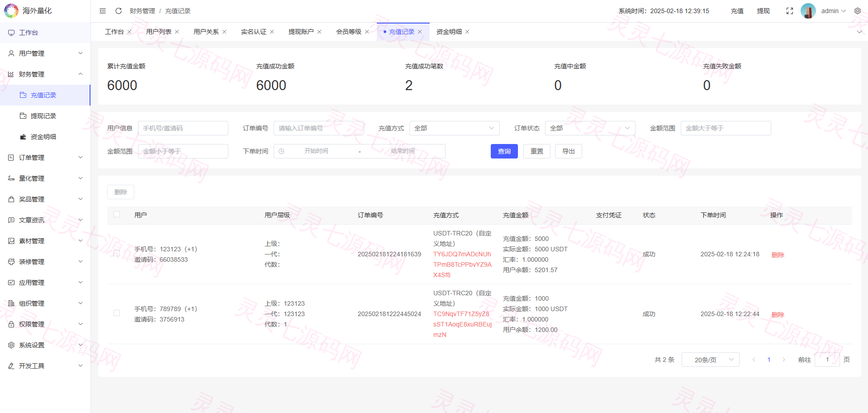Open the 订单状态 dropdown

(x=590, y=128)
